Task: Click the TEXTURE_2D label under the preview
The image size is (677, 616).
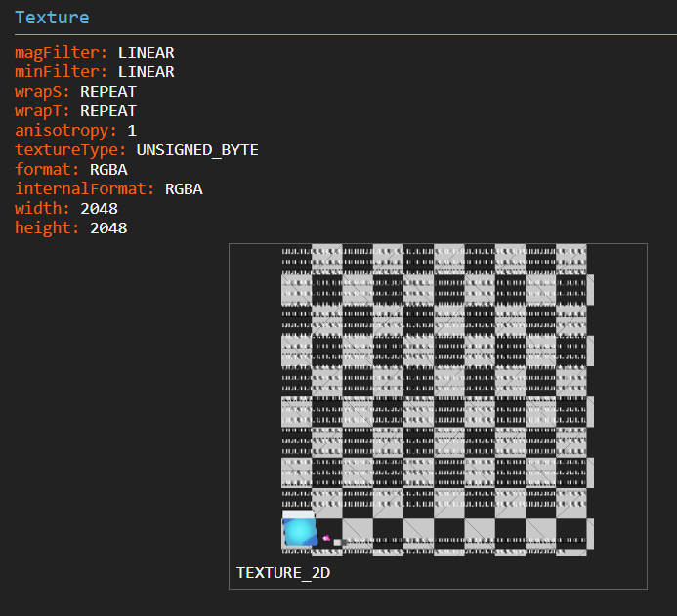Action: point(283,573)
